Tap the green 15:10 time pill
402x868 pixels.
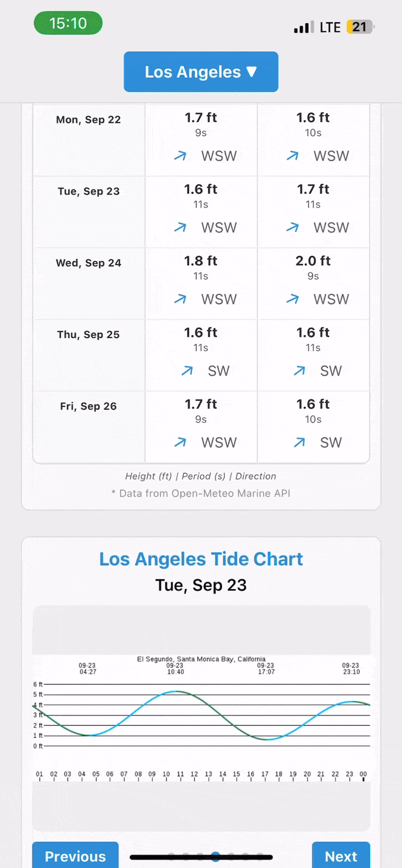(x=68, y=23)
